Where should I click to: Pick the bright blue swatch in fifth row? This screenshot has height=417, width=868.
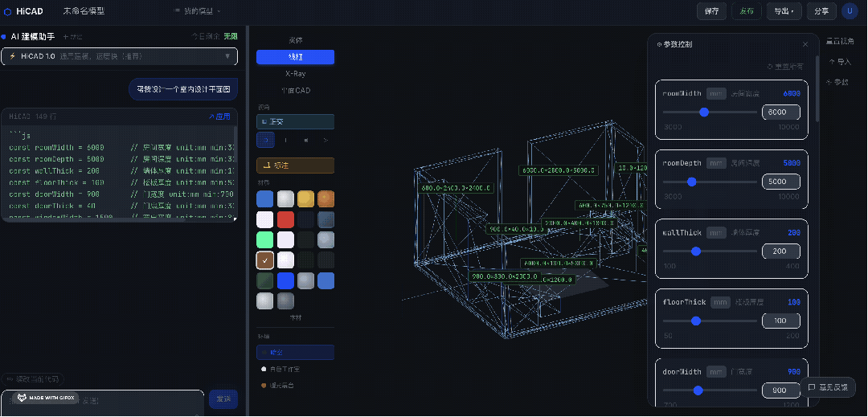click(285, 281)
